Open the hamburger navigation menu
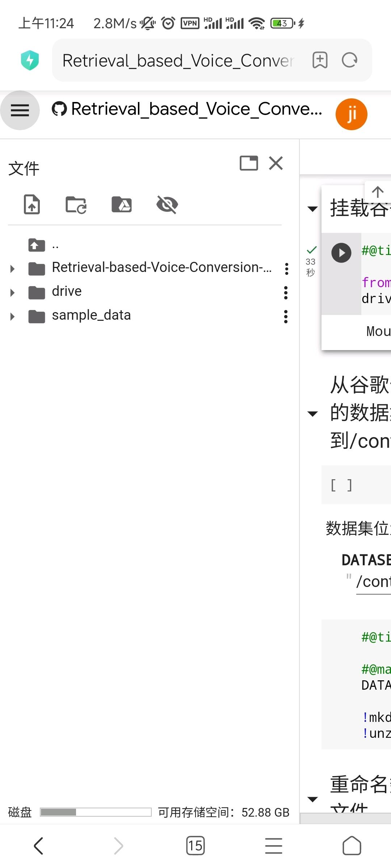Viewport: 391px width, 868px height. [x=20, y=110]
